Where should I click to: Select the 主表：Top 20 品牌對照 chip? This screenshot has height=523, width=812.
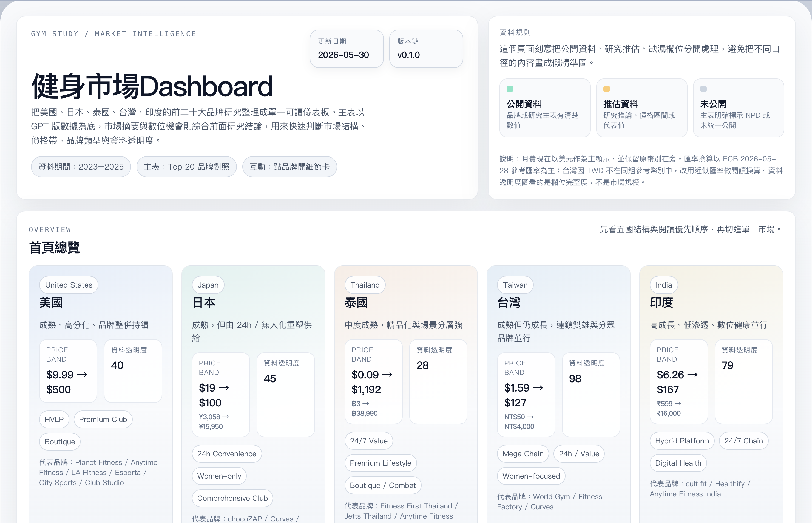(186, 167)
